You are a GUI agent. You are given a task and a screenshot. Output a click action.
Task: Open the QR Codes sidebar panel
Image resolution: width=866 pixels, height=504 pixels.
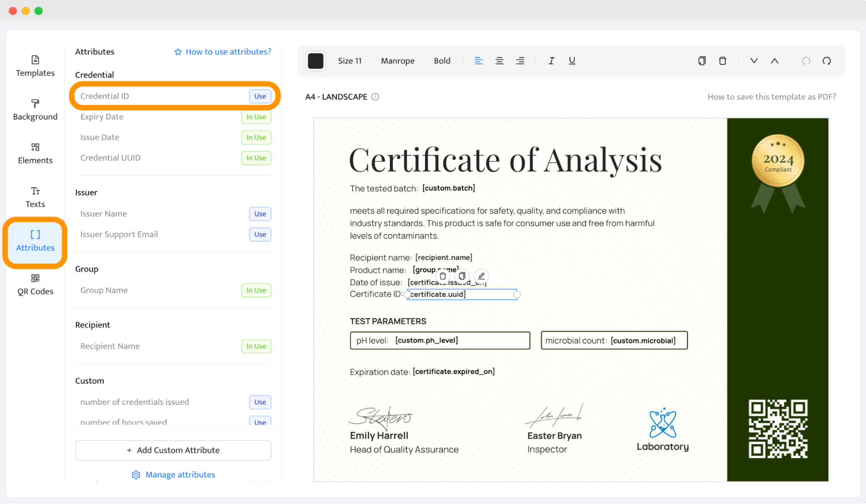(x=35, y=285)
